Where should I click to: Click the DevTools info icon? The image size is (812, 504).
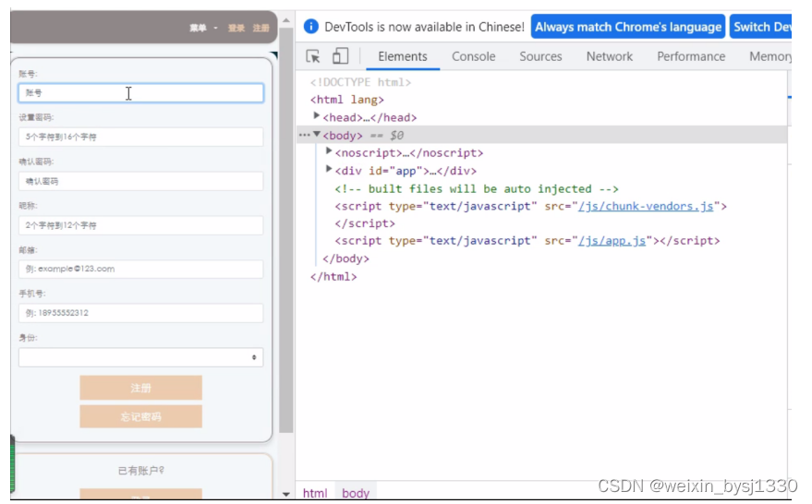[x=310, y=27]
